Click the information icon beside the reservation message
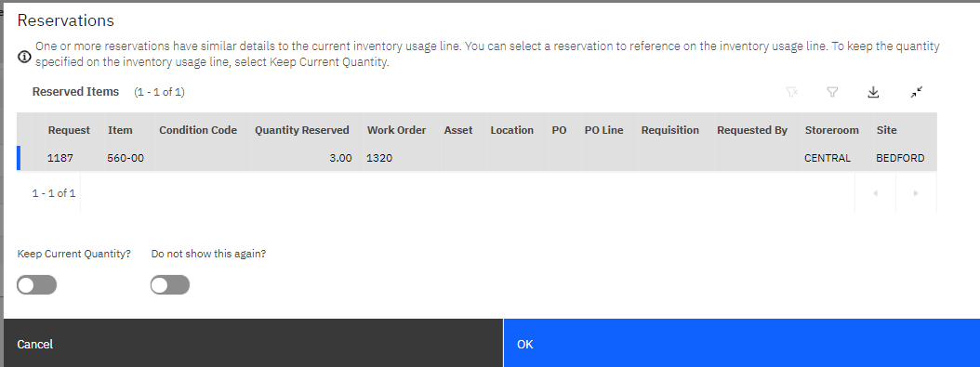The height and width of the screenshot is (367, 980). click(24, 57)
